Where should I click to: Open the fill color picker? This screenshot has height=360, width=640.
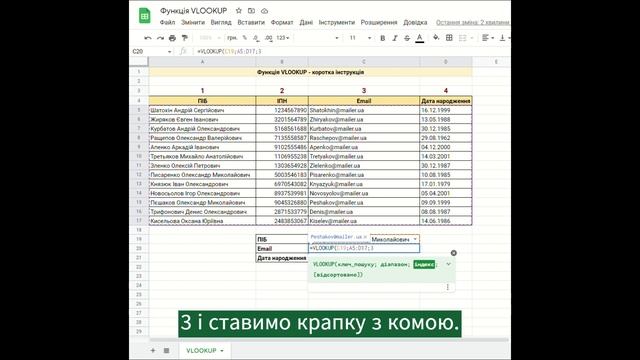coord(436,38)
